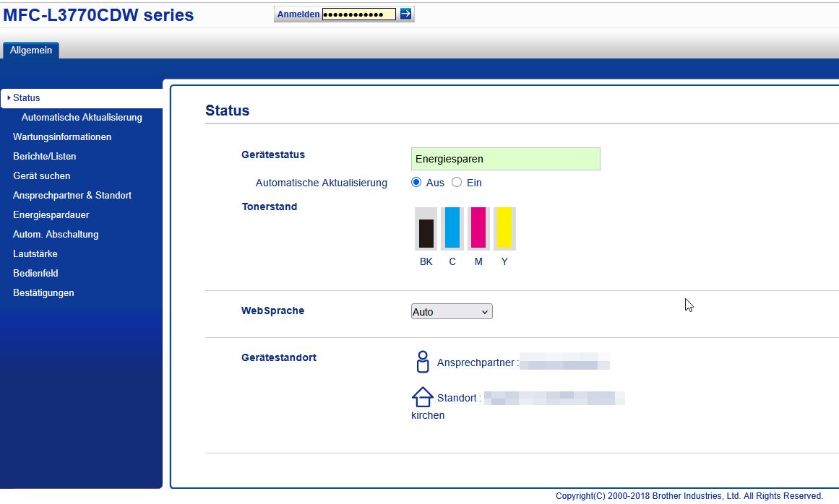The height and width of the screenshot is (504, 839).
Task: Click the Standort text
Action: (x=459, y=398)
